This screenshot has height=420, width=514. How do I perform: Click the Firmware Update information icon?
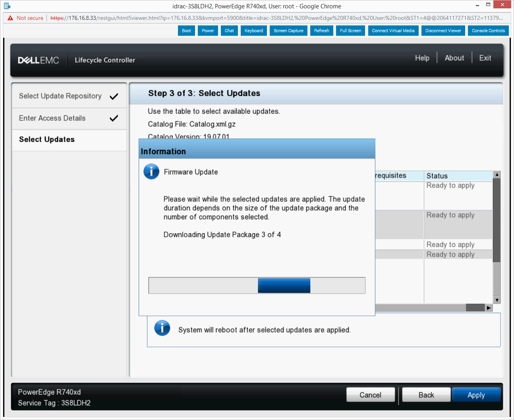click(151, 172)
